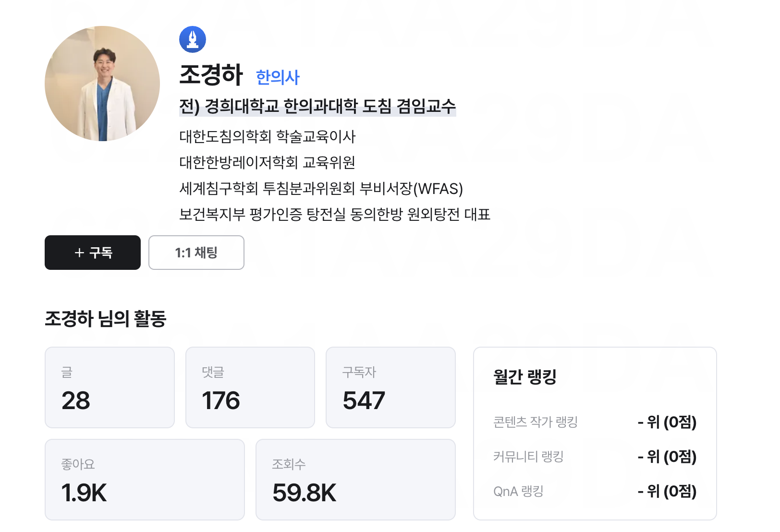Click the 한의사 profession label
The height and width of the screenshot is (532, 780).
(278, 77)
